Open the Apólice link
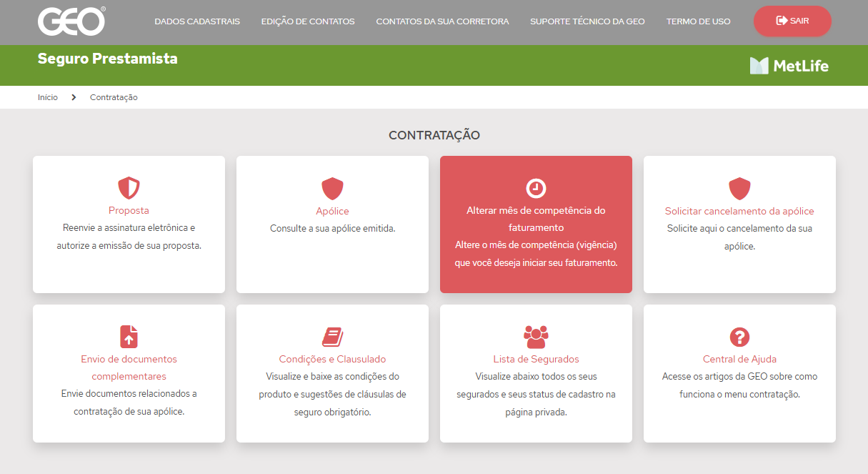The image size is (868, 474). (332, 211)
